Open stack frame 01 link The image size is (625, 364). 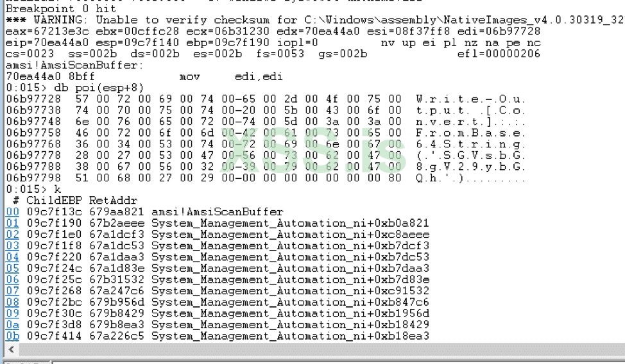(12, 223)
